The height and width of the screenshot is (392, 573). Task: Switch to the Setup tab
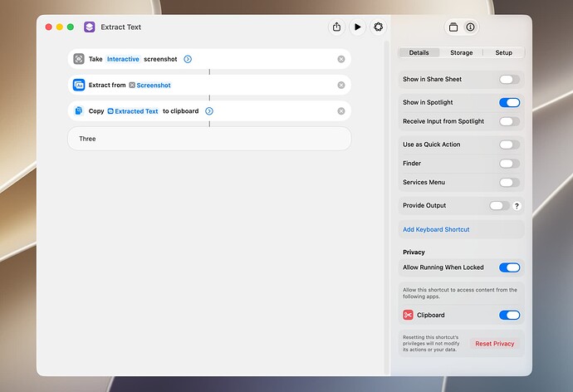point(503,52)
